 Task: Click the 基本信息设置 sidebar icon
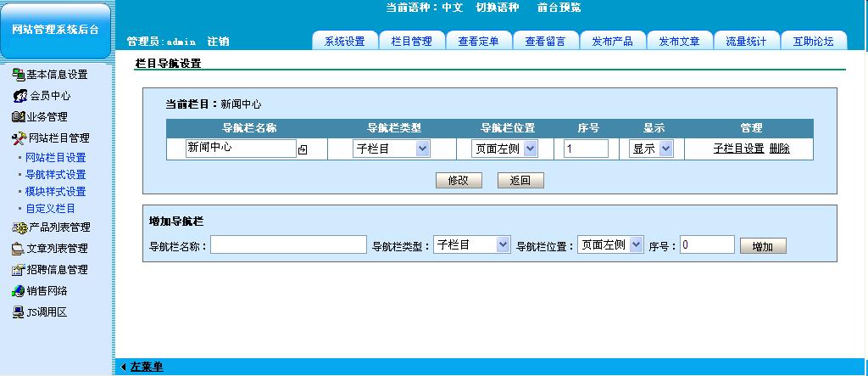19,75
